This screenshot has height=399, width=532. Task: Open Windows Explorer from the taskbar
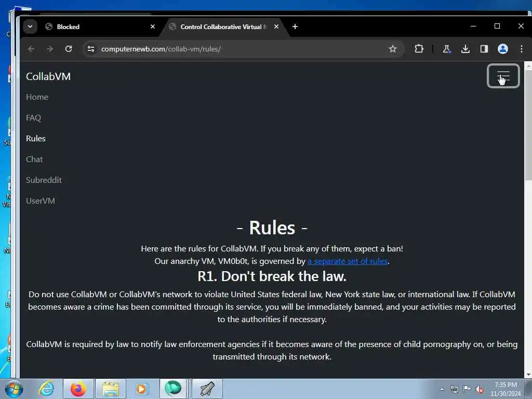(111, 389)
